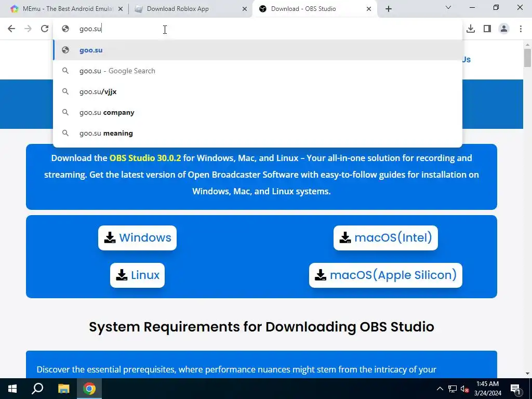Click the Chrome taskbar icon
The height and width of the screenshot is (399, 532).
click(x=89, y=389)
